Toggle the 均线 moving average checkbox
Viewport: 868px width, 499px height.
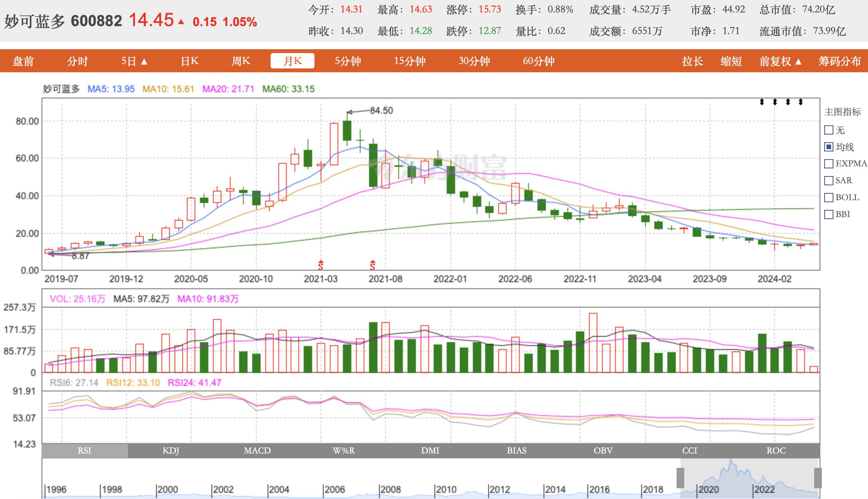click(829, 147)
